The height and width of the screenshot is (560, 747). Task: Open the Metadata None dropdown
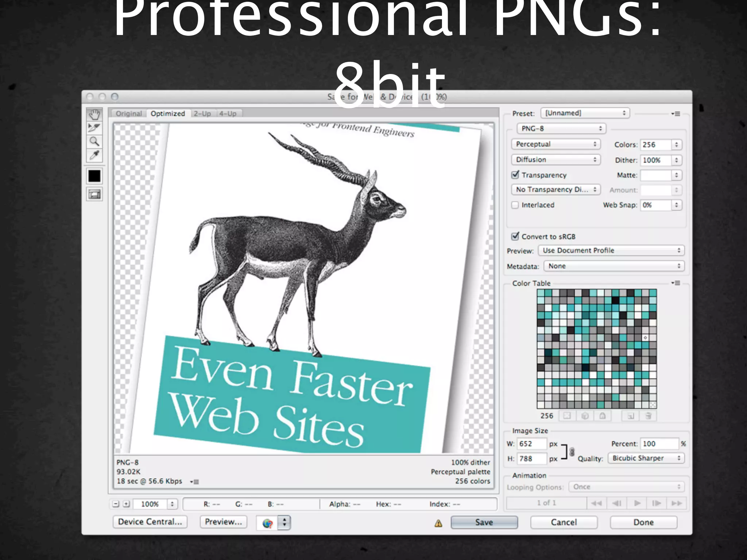click(614, 266)
